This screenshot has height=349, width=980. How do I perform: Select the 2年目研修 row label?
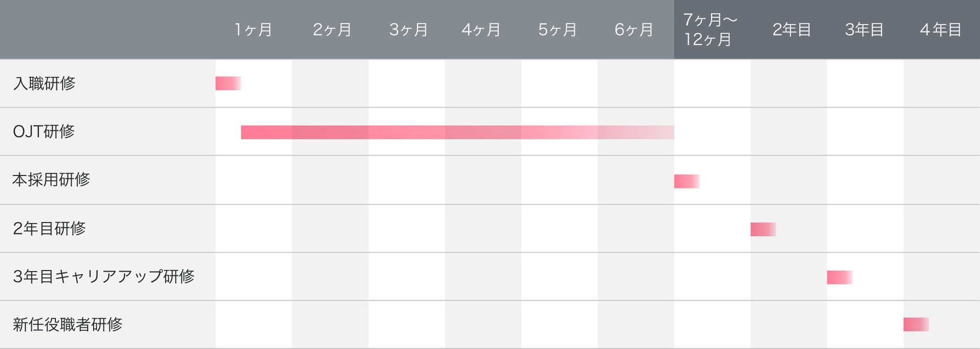point(50,228)
